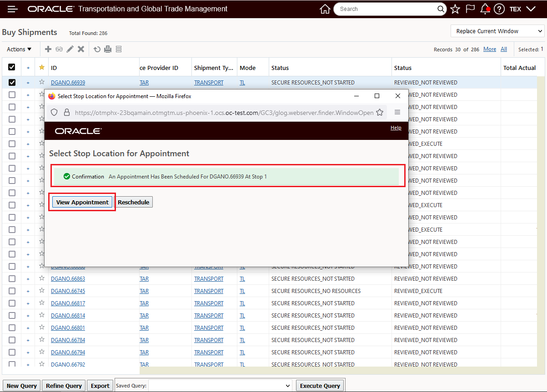This screenshot has width=547, height=392.
Task: Expand the DGANO.66784 row plus
Action: [x=28, y=340]
